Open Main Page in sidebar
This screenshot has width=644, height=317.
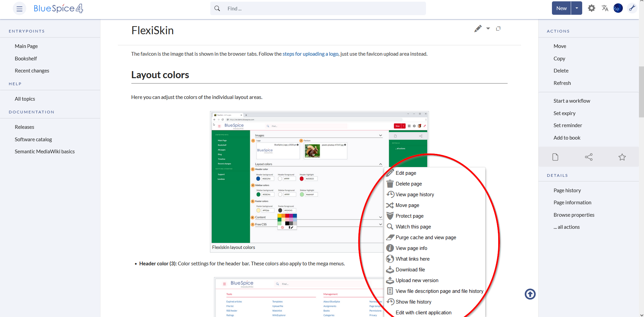pyautogui.click(x=26, y=46)
